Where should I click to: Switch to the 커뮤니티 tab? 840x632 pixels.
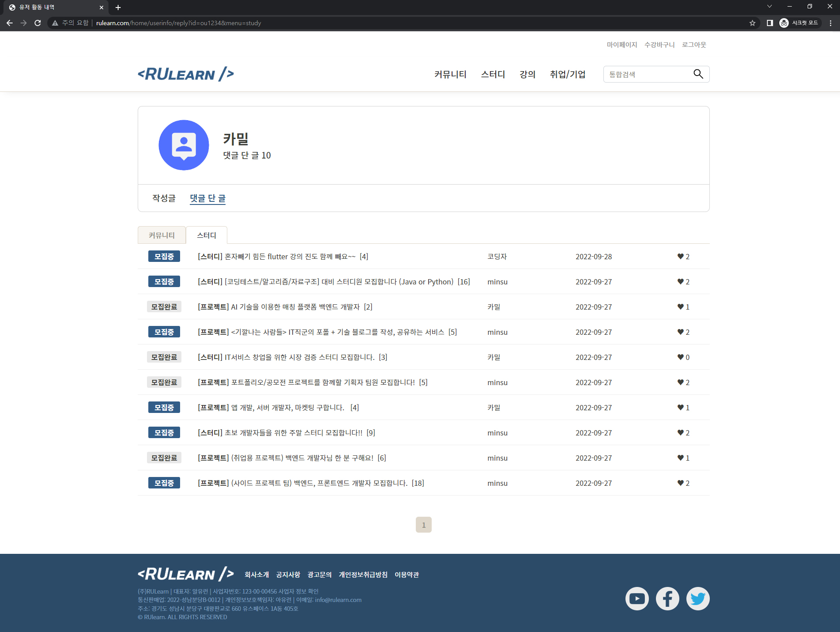point(162,235)
